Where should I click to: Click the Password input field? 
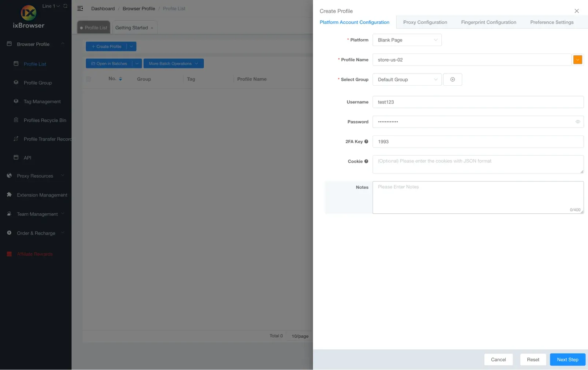point(478,122)
